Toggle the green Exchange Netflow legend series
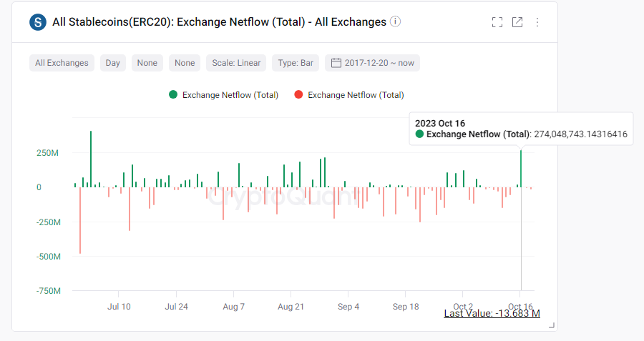 (224, 95)
